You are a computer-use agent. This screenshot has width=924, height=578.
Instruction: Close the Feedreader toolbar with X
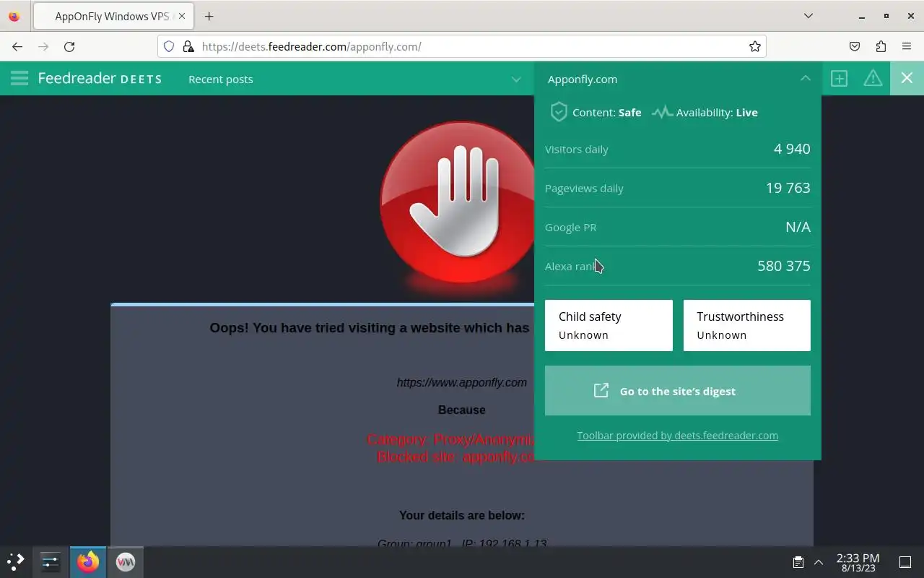[x=907, y=78]
